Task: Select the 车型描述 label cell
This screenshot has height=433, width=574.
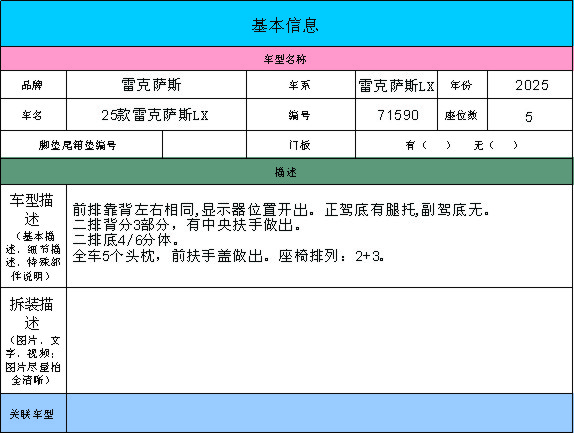Action: point(33,236)
